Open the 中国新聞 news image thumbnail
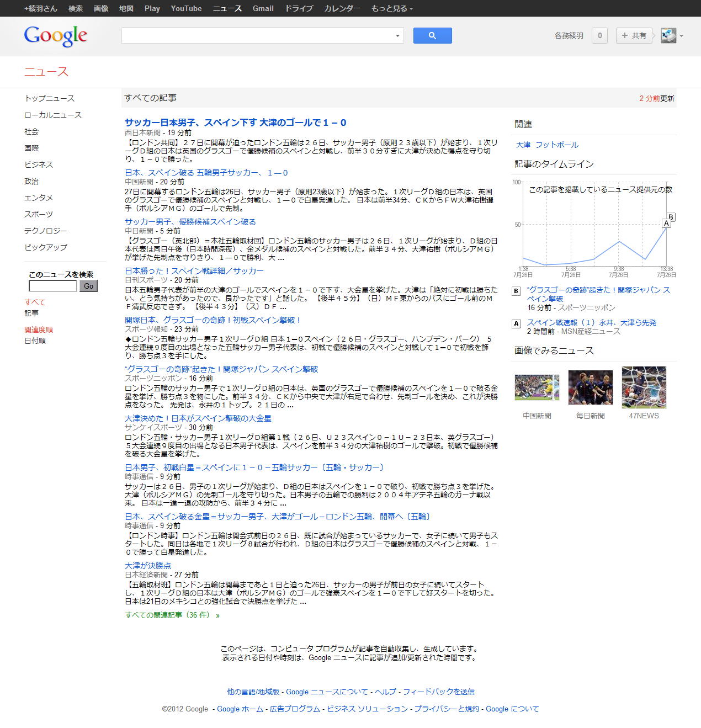The width and height of the screenshot is (701, 728). pyautogui.click(x=537, y=387)
